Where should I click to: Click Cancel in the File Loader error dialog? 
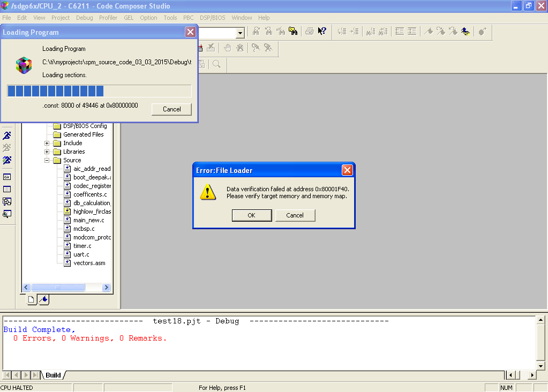[295, 215]
